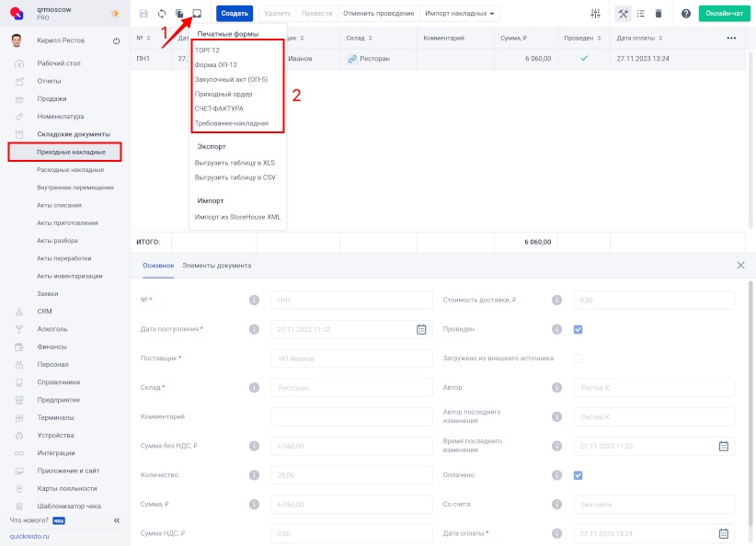This screenshot has height=546, width=756.
Task: Open the Со счета field
Action: pyautogui.click(x=654, y=504)
